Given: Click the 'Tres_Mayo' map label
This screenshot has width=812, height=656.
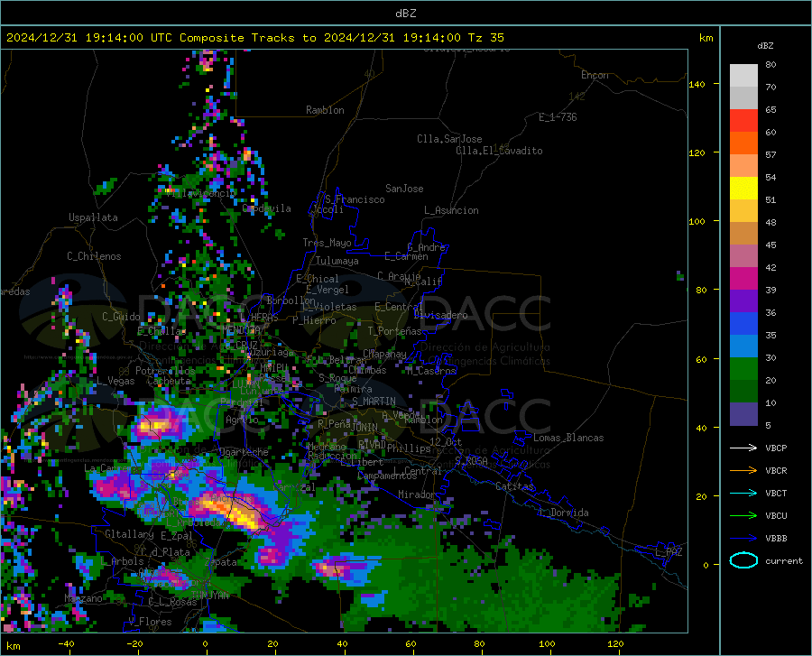Looking at the screenshot, I should [x=327, y=243].
